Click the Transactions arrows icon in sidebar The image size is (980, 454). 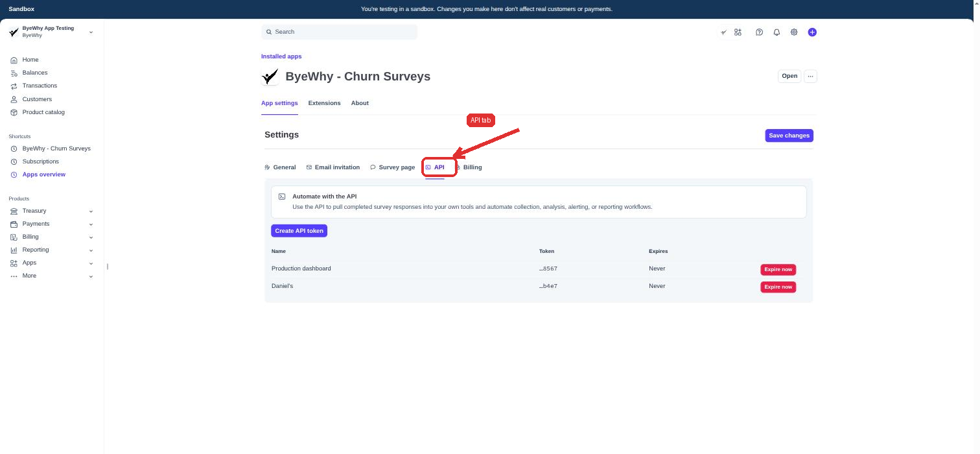[14, 86]
